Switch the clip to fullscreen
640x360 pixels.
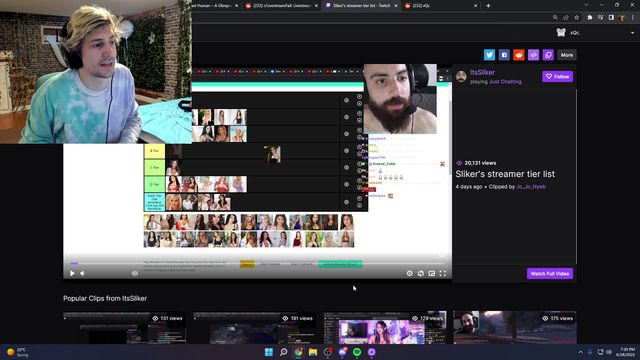(442, 273)
